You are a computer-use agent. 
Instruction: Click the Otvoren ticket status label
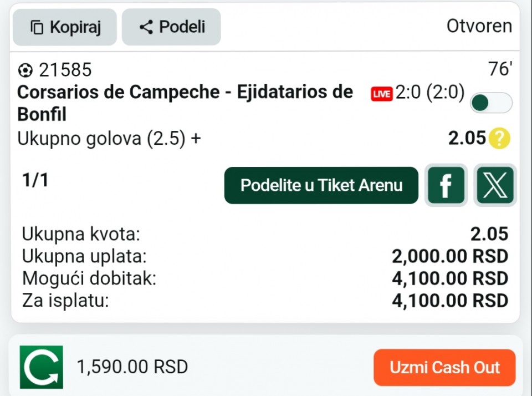(479, 26)
